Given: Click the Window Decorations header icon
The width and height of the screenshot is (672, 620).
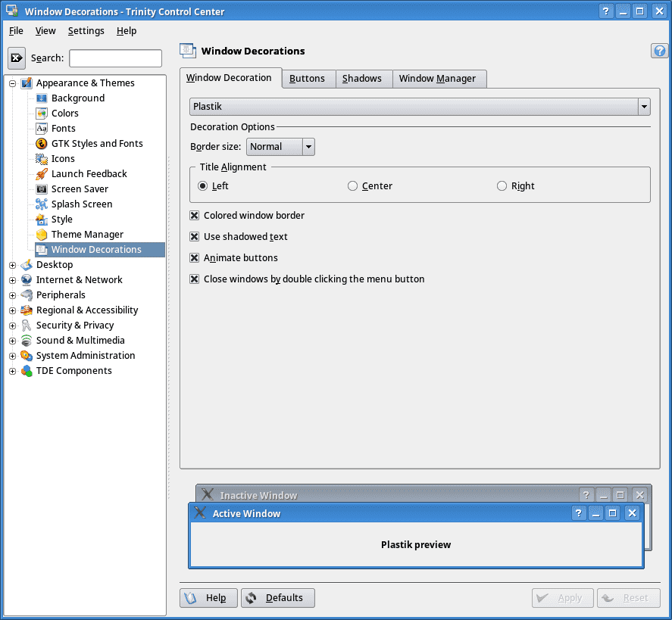Looking at the screenshot, I should pyautogui.click(x=188, y=51).
